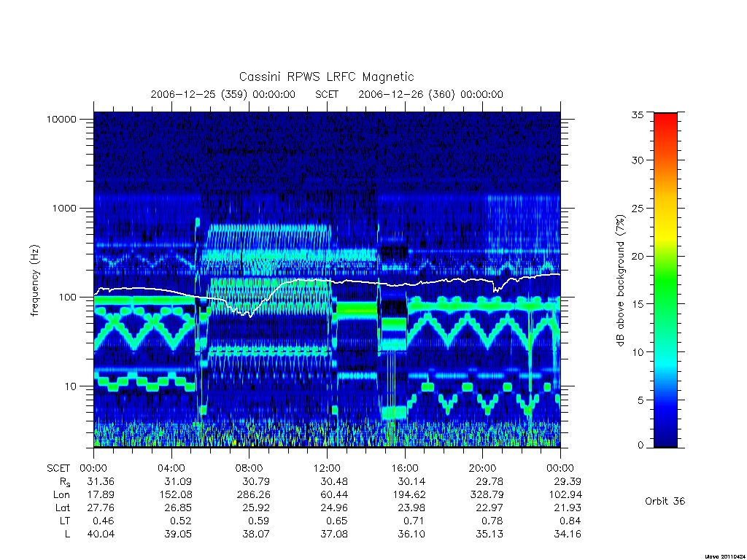The height and width of the screenshot is (560, 747).
Task: Click the L value '36.10'
Action: pyautogui.click(x=411, y=534)
